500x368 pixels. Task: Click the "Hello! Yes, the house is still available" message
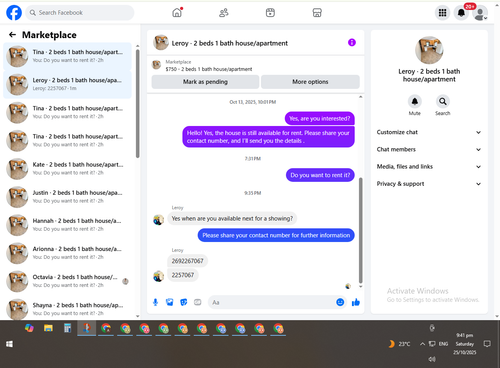click(x=268, y=137)
